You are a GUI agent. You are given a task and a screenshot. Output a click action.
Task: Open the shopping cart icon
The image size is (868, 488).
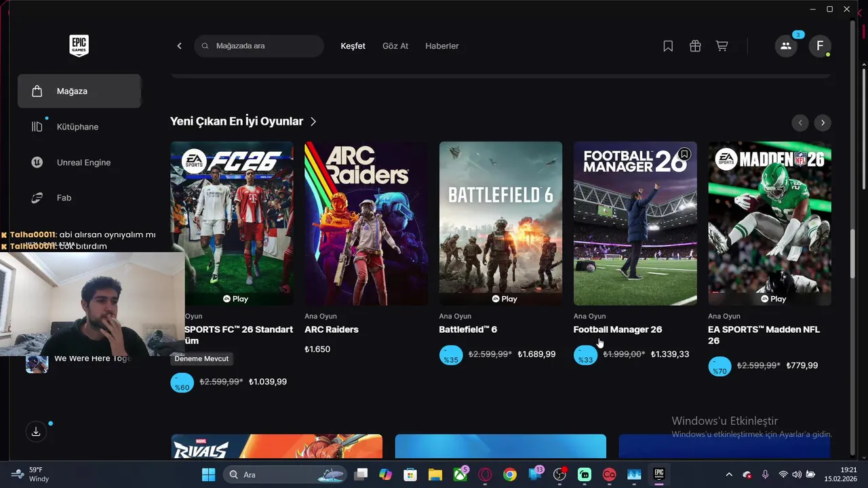click(722, 46)
